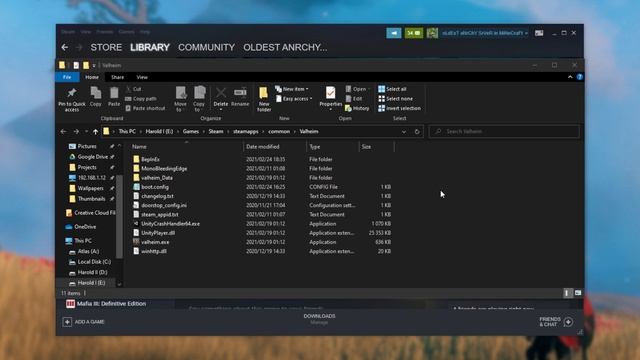Click Games breadcrumb segment
Viewport: 640px width, 360px height.
[x=191, y=131]
